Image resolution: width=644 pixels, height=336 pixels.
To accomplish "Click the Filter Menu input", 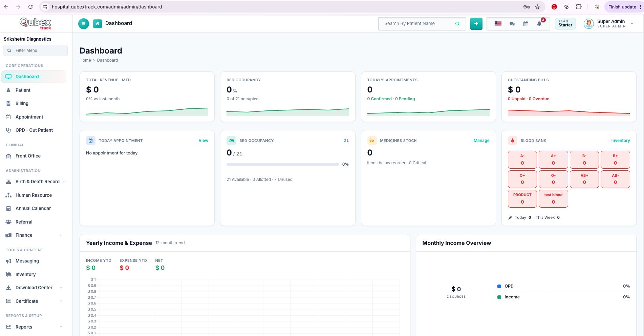I will coord(35,50).
